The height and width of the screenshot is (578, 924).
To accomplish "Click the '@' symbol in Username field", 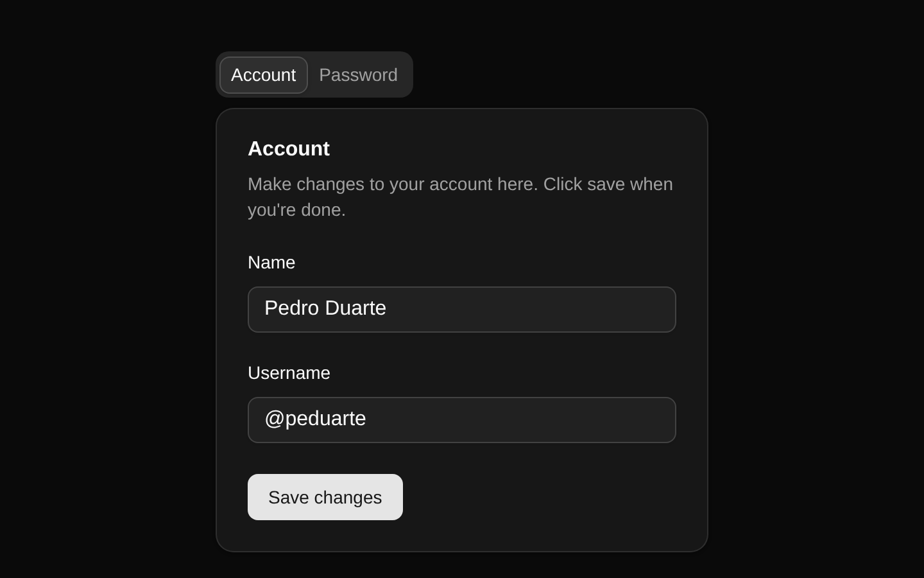I will pyautogui.click(x=274, y=419).
